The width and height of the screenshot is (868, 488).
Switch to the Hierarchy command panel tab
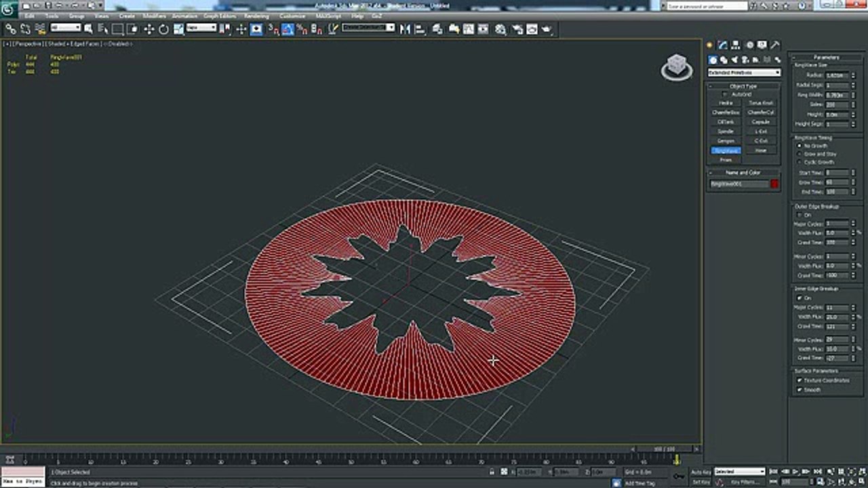pos(737,45)
